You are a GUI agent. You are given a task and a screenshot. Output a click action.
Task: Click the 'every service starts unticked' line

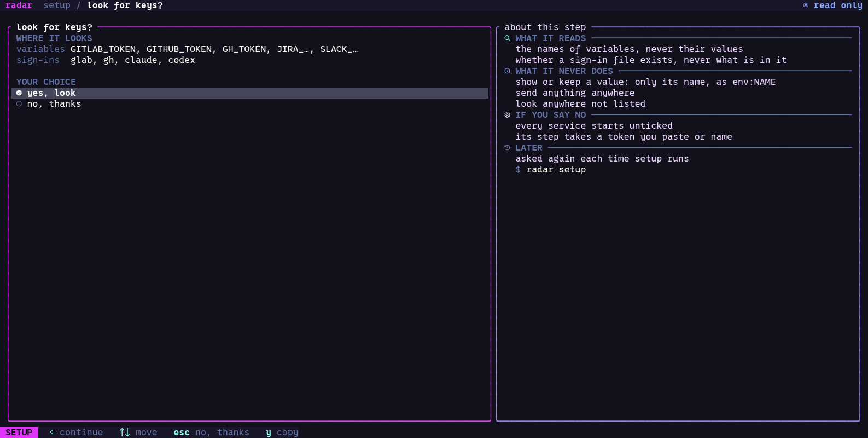[x=594, y=126]
